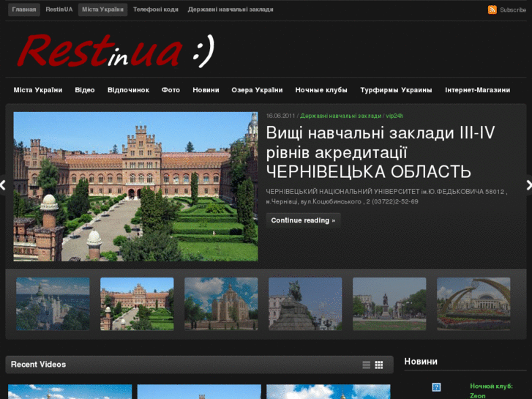The width and height of the screenshot is (532, 399).
Task: Open RestinUA link in top bar
Action: (x=59, y=10)
